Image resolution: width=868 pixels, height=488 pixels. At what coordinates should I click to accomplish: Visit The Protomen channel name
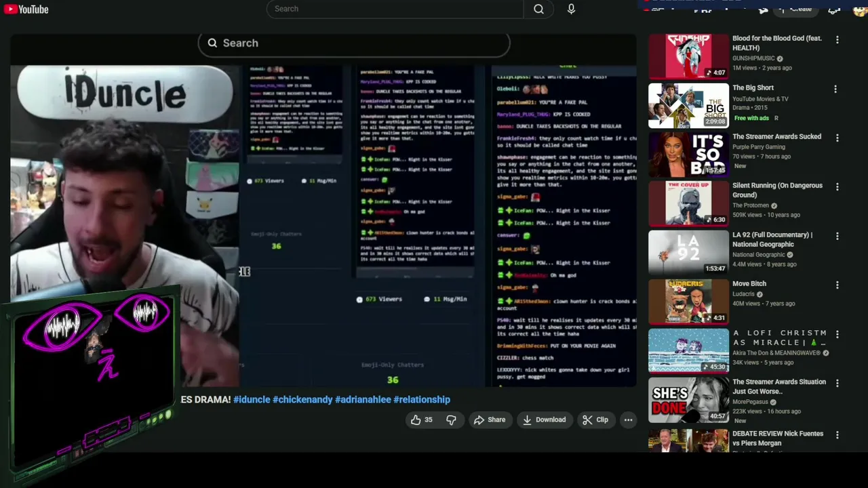[750, 205]
